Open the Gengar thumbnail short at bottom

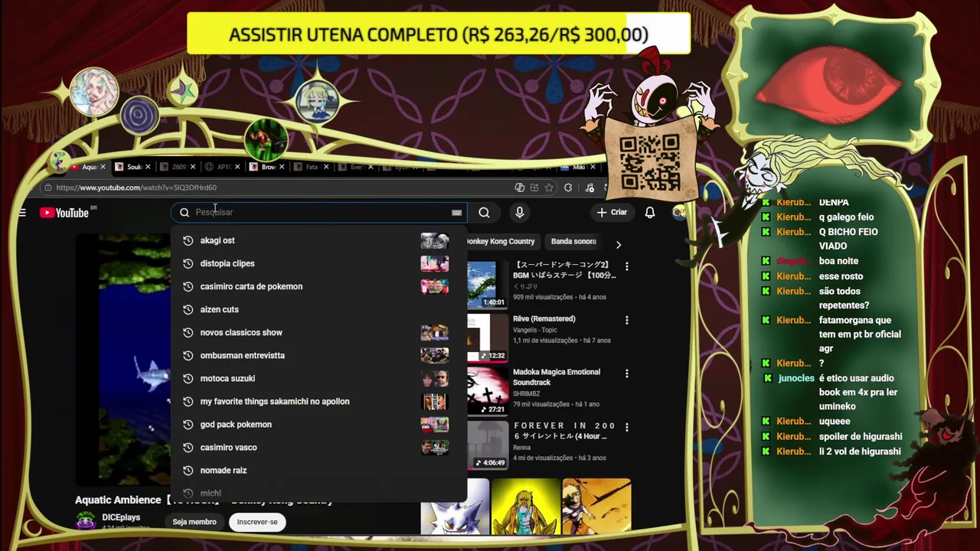[455, 506]
